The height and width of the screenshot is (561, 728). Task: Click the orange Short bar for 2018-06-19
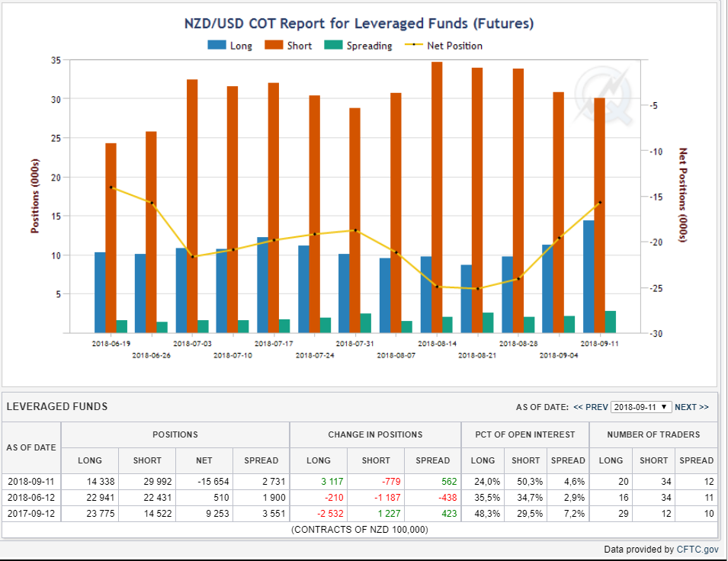click(111, 238)
